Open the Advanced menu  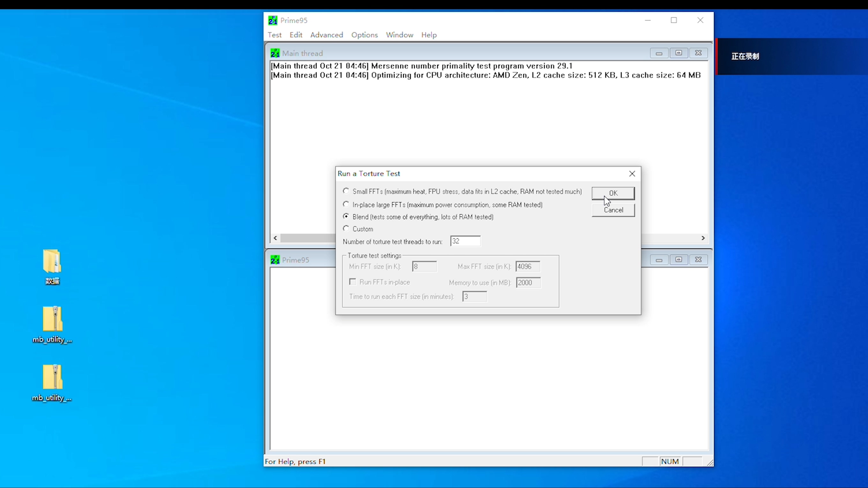point(326,35)
